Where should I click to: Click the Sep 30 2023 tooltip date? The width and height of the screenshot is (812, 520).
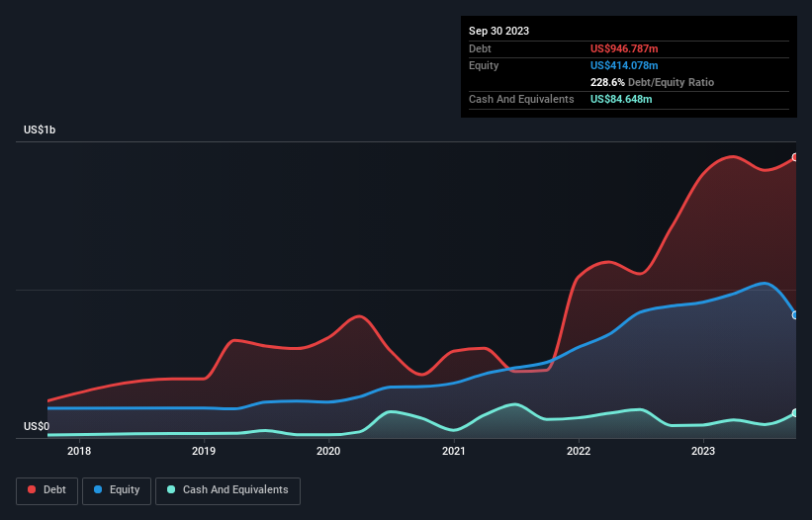498,31
